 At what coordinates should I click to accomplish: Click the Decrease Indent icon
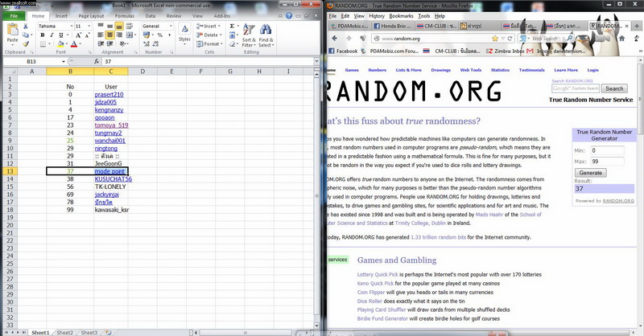(x=101, y=44)
